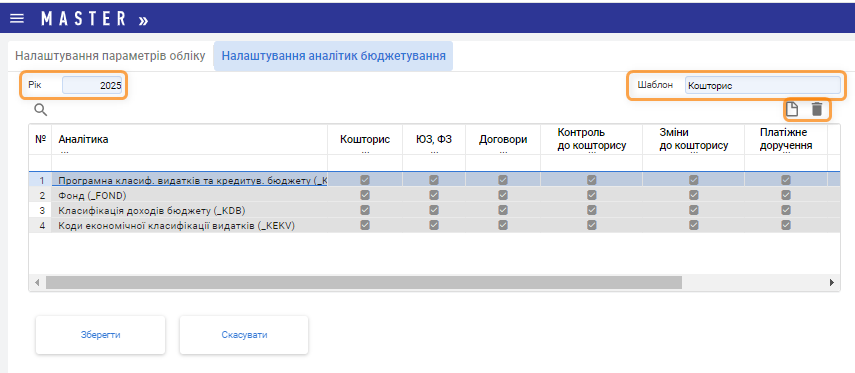Toggle Контроль до кошторису checkbox in row 1
This screenshot has width=855, height=373.
[x=592, y=179]
